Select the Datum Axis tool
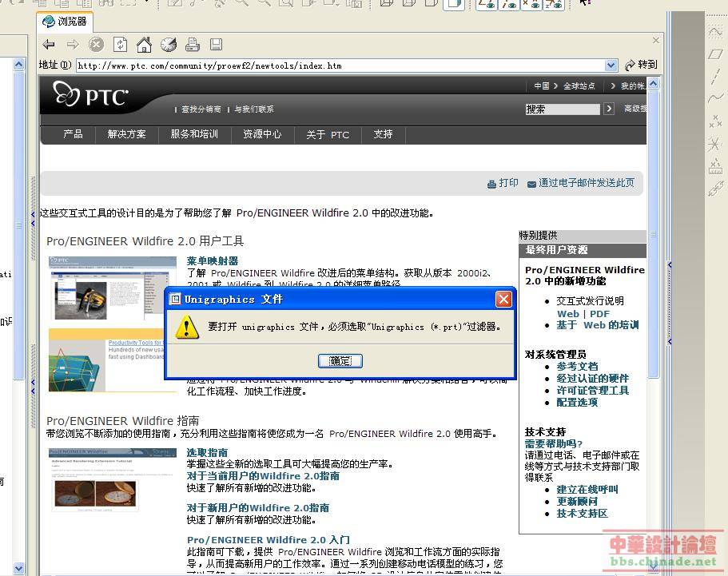Viewport: 728px width, 576px height. tap(715, 77)
